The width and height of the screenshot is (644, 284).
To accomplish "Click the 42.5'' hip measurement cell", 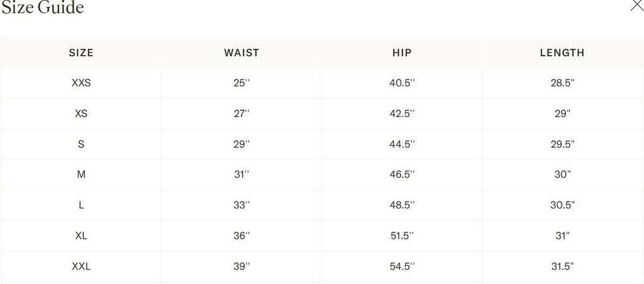I will pos(402,114).
